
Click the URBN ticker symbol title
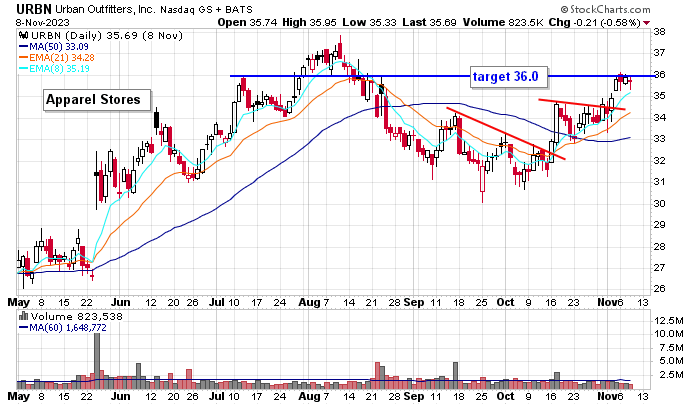tap(34, 8)
